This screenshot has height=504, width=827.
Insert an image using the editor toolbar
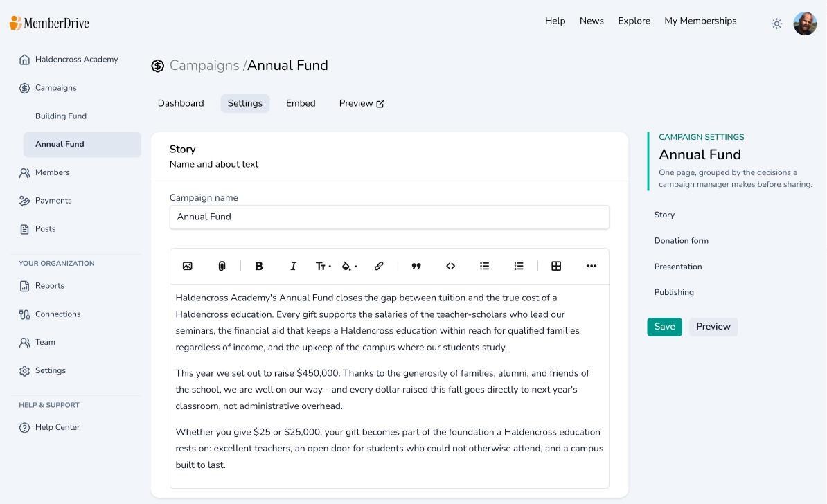[x=187, y=267]
